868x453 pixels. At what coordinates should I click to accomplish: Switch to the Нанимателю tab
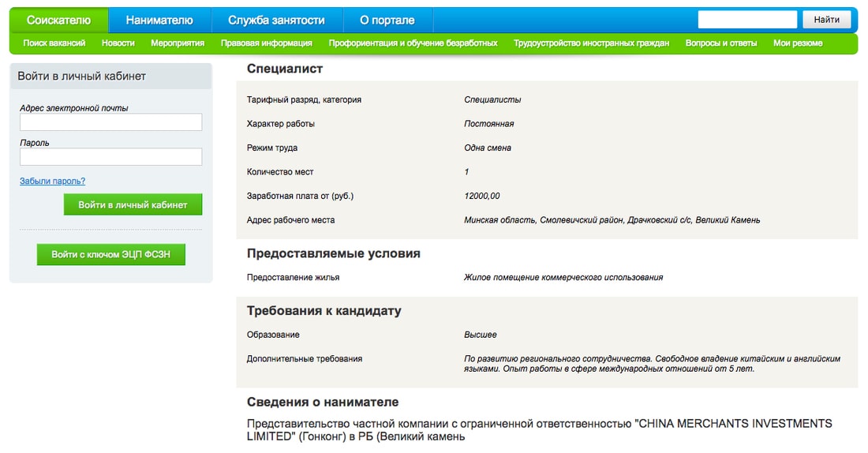click(x=159, y=21)
